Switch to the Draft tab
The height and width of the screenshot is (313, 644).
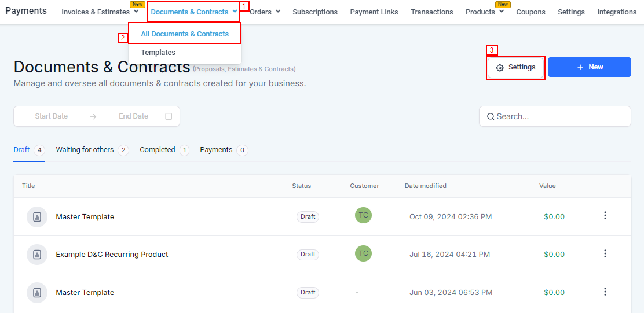[29, 150]
